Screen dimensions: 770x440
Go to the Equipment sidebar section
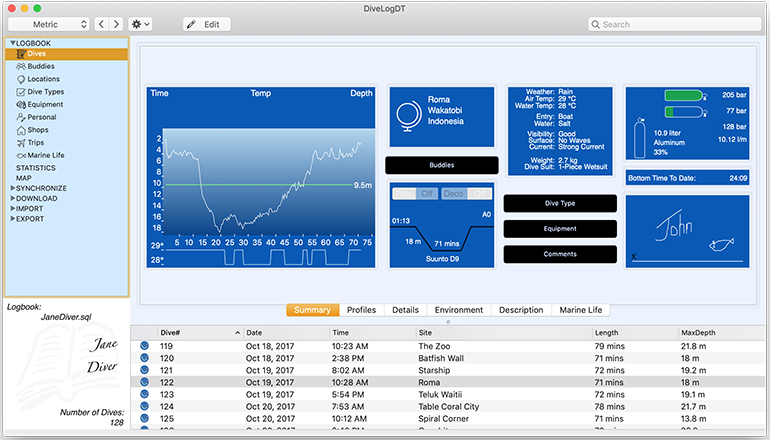45,104
